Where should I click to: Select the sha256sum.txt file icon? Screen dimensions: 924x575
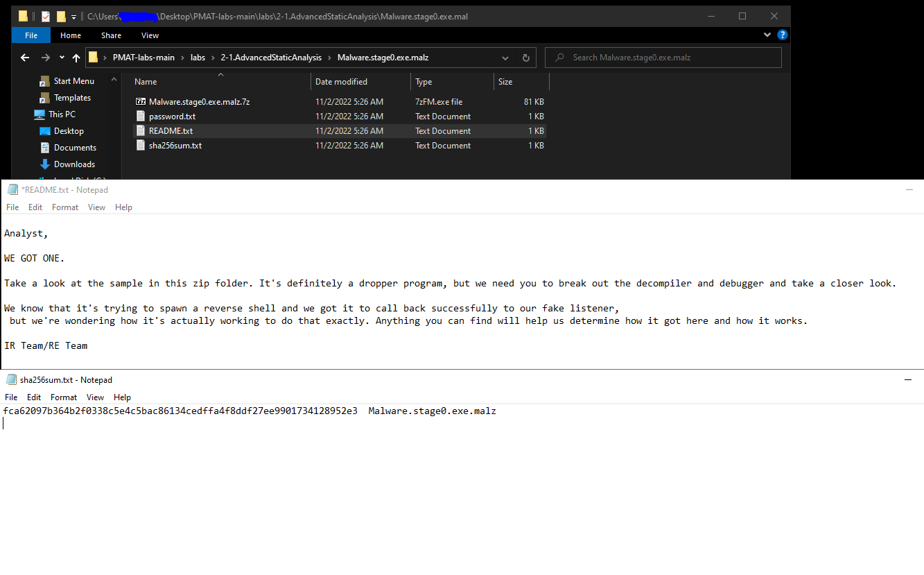141,146
